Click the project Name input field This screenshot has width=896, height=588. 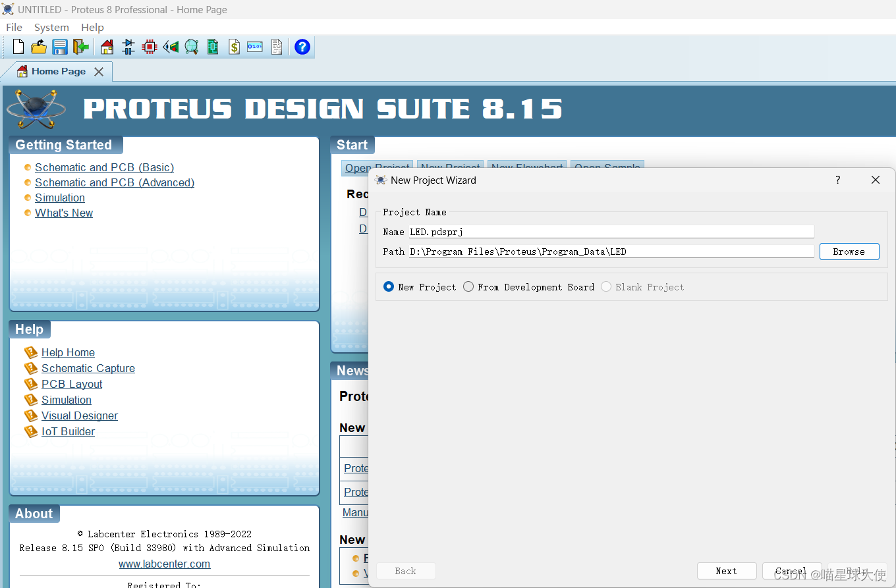pos(593,231)
